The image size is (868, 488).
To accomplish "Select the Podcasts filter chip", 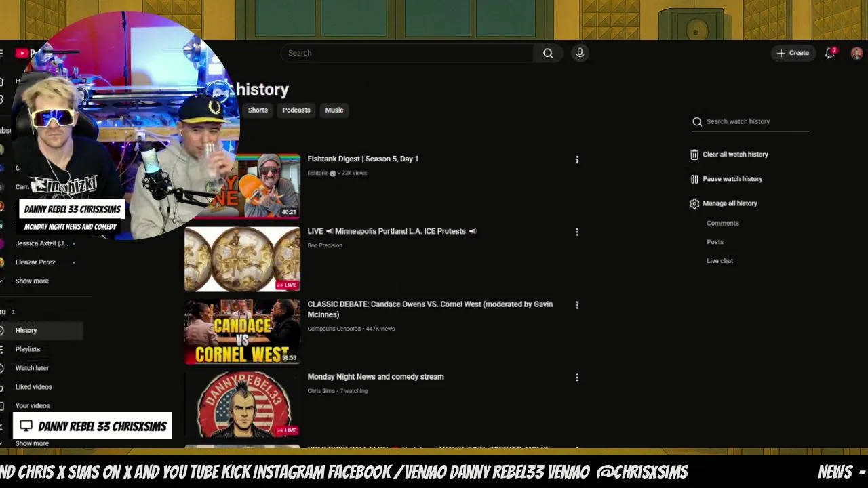I will [296, 110].
